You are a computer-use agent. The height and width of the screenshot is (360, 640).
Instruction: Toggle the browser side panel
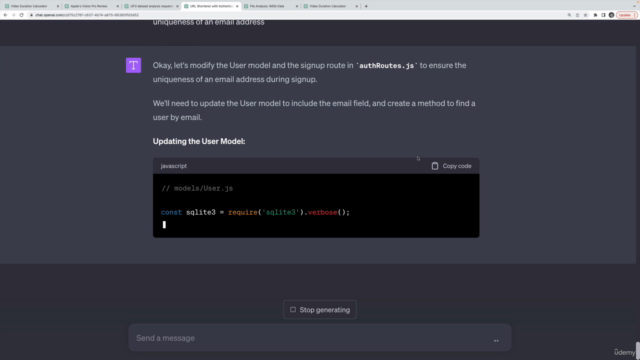[603, 15]
